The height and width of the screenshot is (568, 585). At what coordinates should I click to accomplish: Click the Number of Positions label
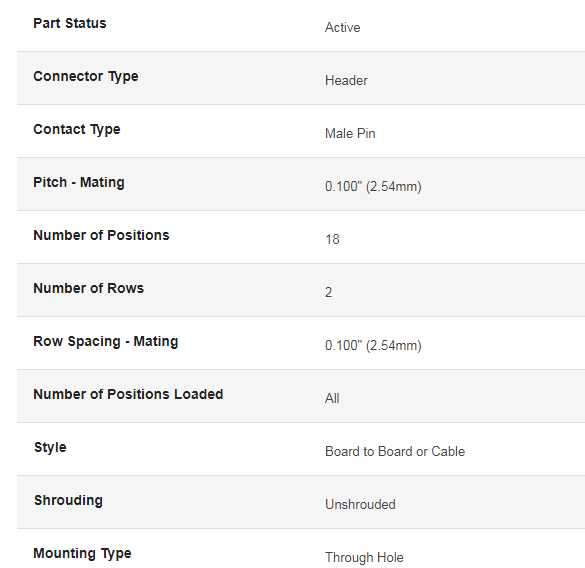[101, 235]
